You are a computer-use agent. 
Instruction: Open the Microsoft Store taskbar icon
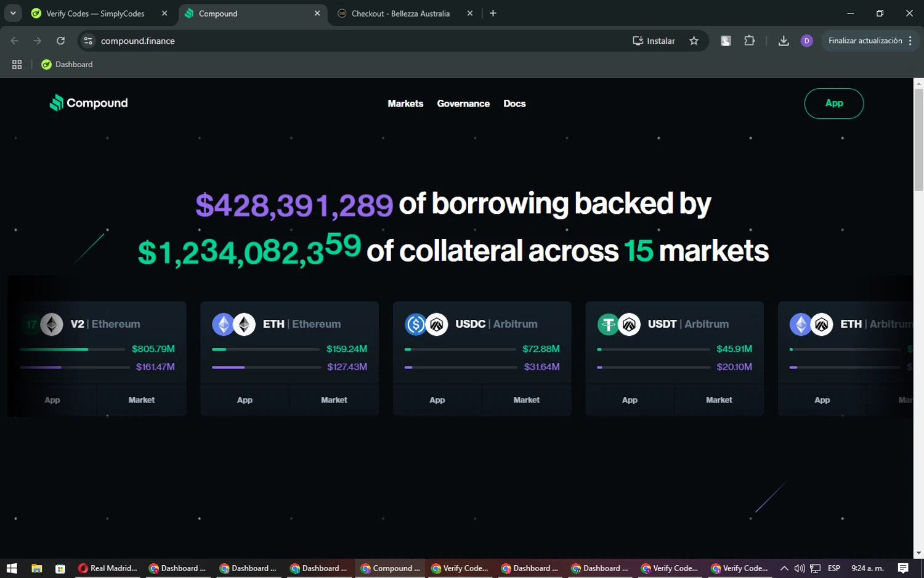coord(60,568)
